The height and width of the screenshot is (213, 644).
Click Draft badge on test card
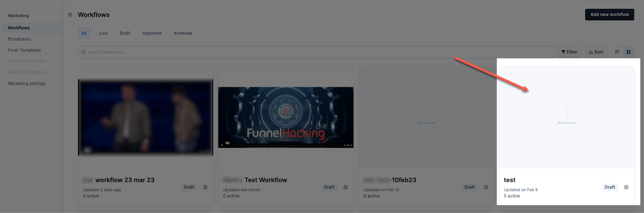point(610,187)
